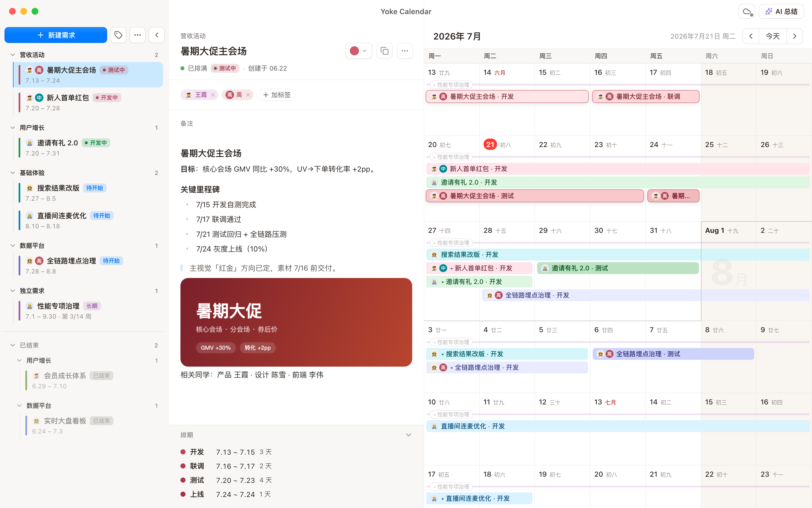
Task: Create a new requirement with 新建需求
Action: [56, 35]
